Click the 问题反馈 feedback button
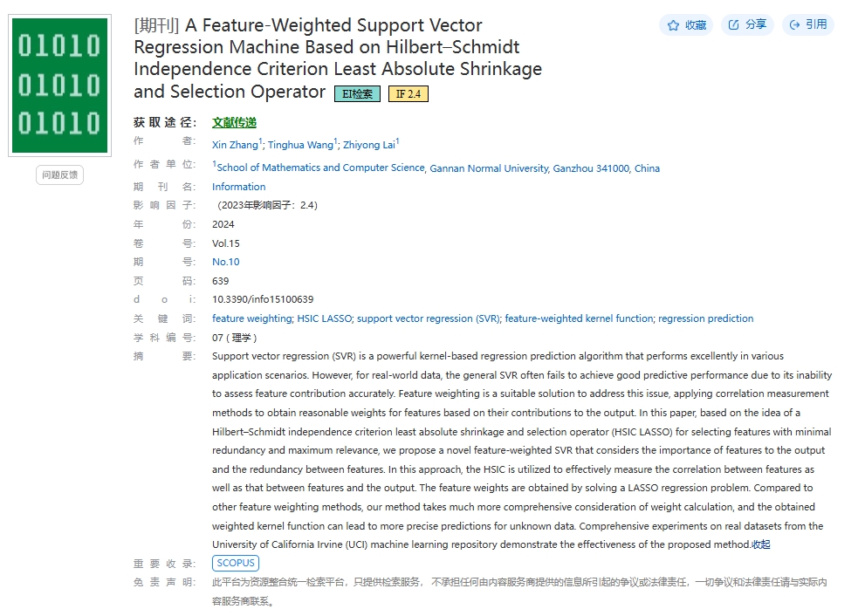This screenshot has width=865, height=616. click(x=59, y=175)
